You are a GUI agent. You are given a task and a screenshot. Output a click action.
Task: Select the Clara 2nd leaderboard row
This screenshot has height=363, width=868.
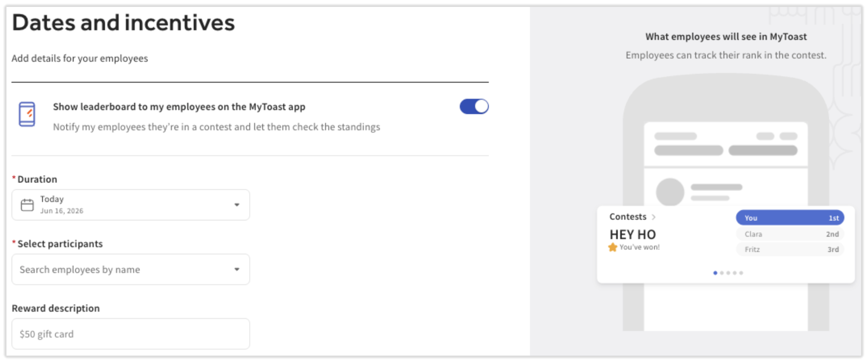(x=790, y=234)
